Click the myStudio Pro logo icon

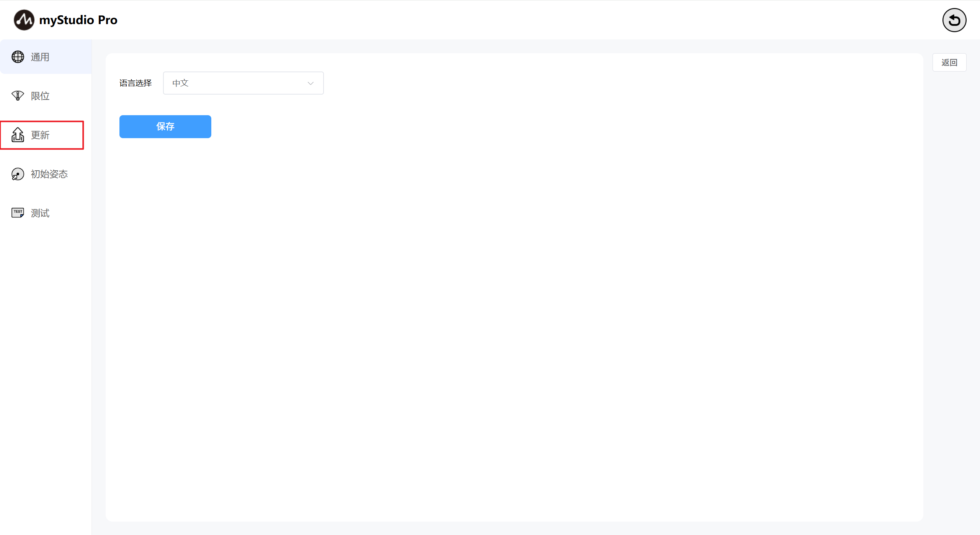[24, 20]
